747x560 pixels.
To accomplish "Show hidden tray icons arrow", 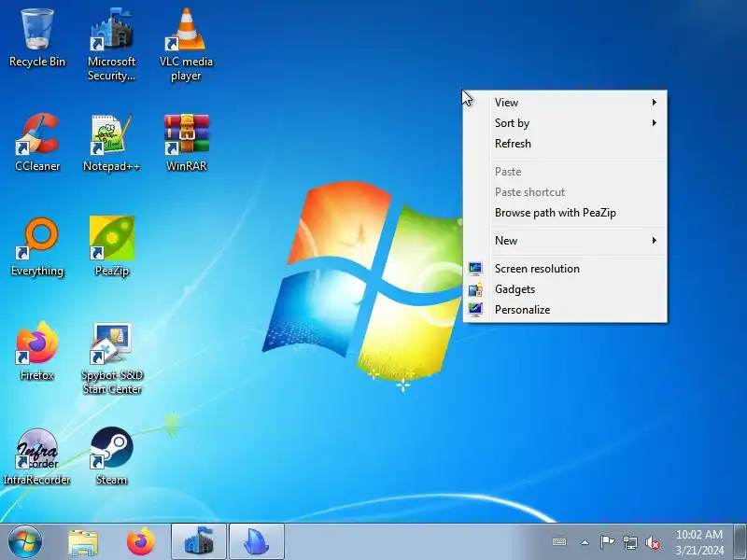I will (585, 542).
